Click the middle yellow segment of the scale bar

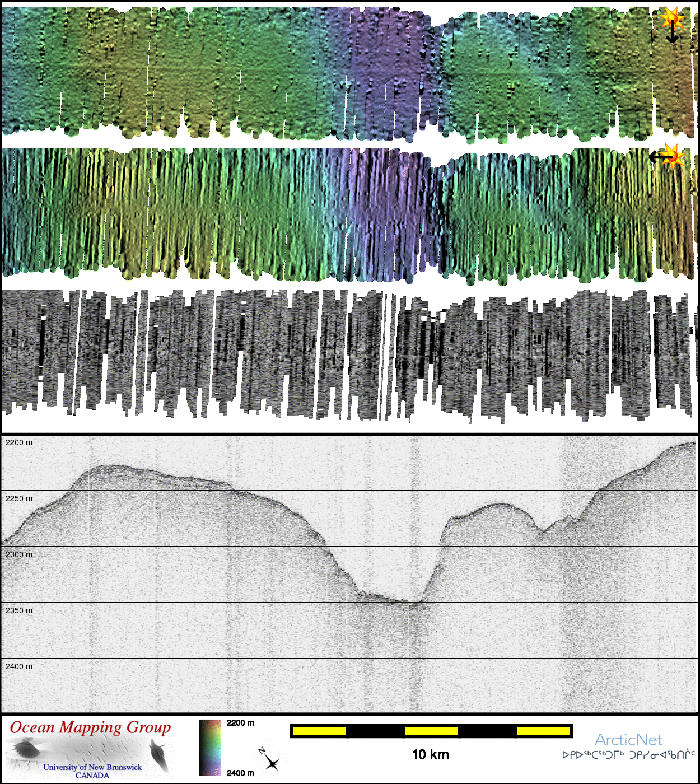(431, 731)
